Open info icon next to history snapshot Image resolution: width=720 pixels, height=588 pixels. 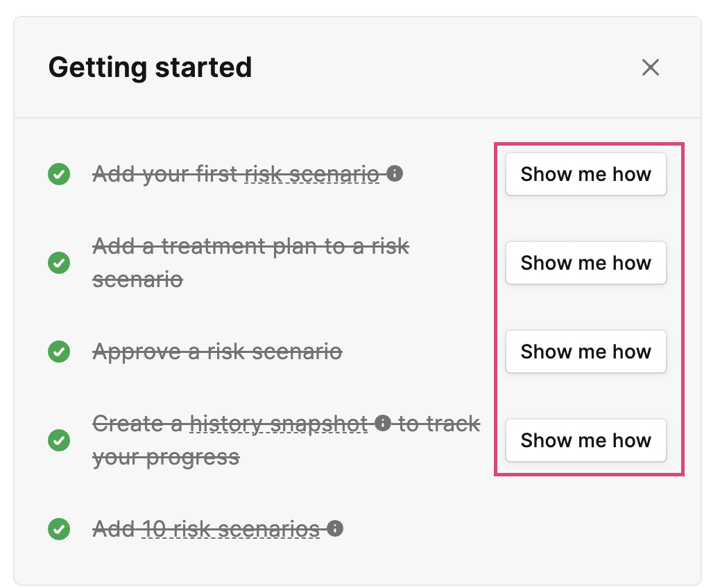coord(382,423)
